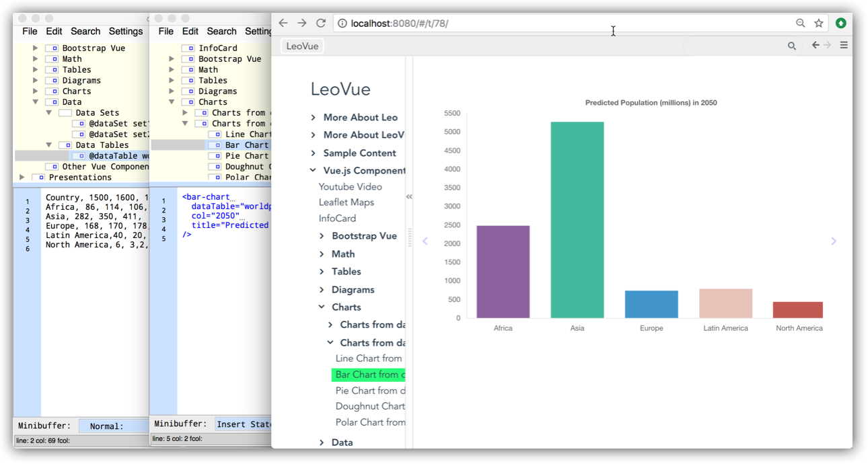The image size is (868, 464).
Task: Open InfoCard item in LeoVue sidebar
Action: coord(337,219)
